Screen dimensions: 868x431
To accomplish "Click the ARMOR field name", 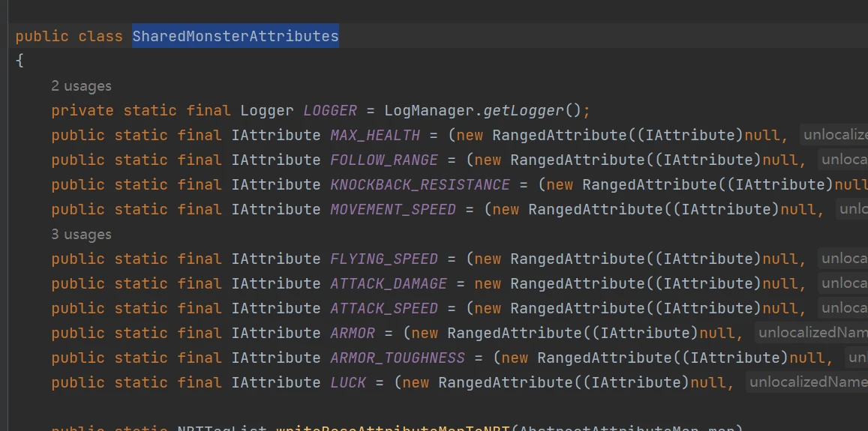I will [x=353, y=333].
